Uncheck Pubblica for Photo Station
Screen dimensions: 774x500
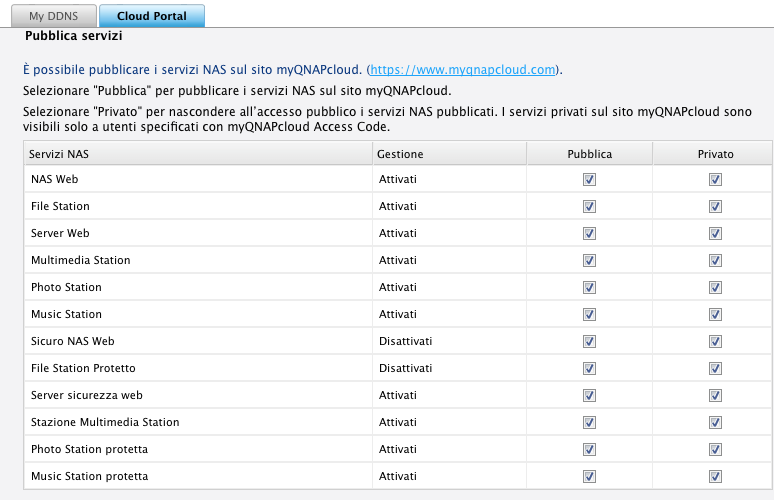(589, 287)
